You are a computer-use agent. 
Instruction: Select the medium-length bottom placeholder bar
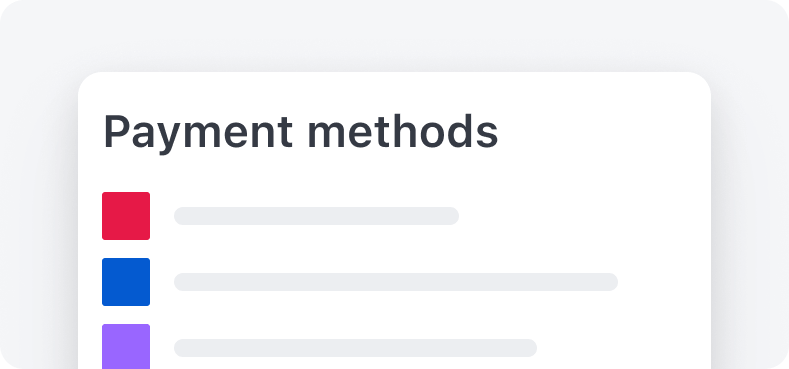356,348
